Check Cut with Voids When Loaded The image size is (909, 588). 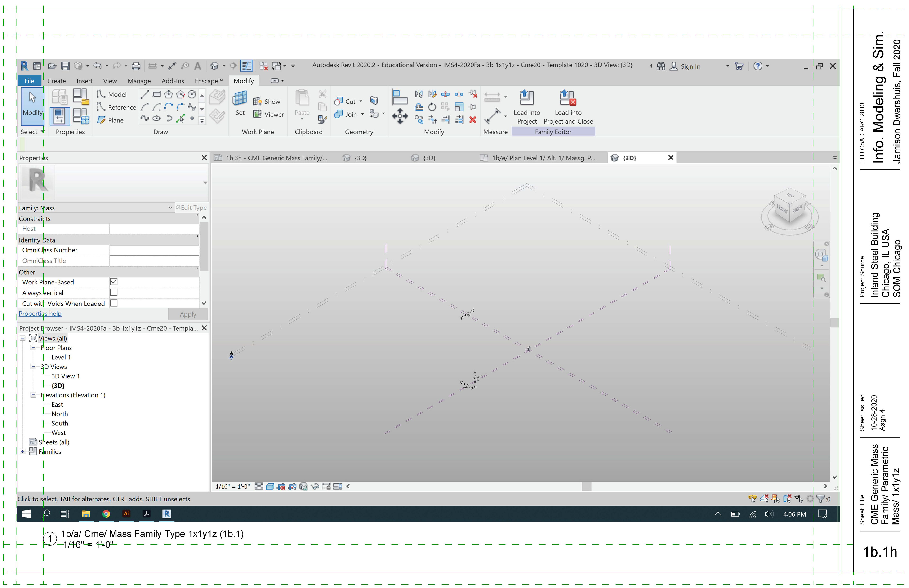click(x=114, y=303)
